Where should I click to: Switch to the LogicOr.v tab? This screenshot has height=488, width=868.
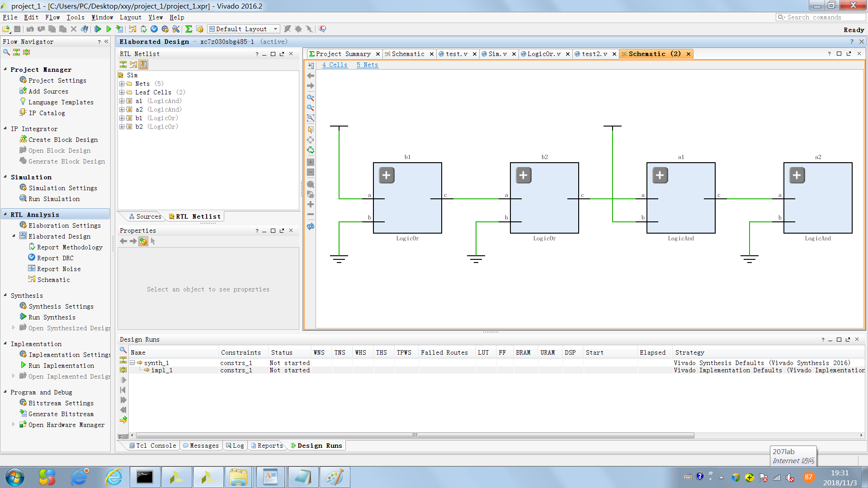click(x=543, y=54)
